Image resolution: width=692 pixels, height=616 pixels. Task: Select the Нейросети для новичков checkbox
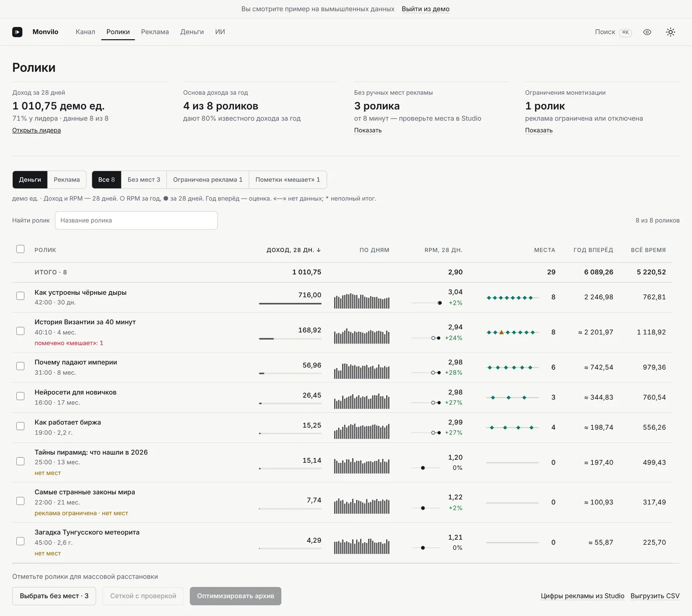(x=20, y=396)
